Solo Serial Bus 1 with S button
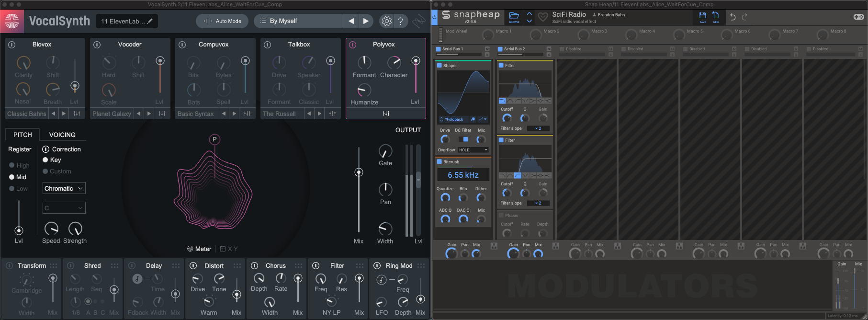Screen dimensions: 868x320 [x=487, y=54]
